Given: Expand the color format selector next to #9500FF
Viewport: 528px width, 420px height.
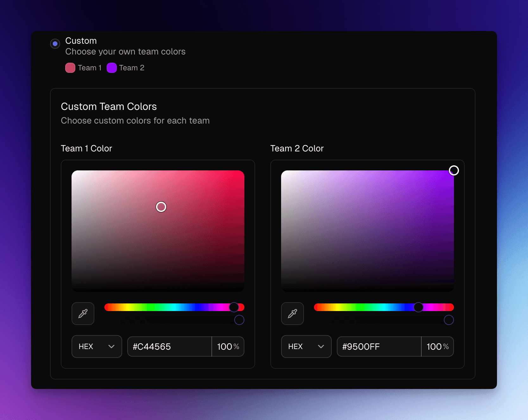Looking at the screenshot, I should pyautogui.click(x=306, y=347).
